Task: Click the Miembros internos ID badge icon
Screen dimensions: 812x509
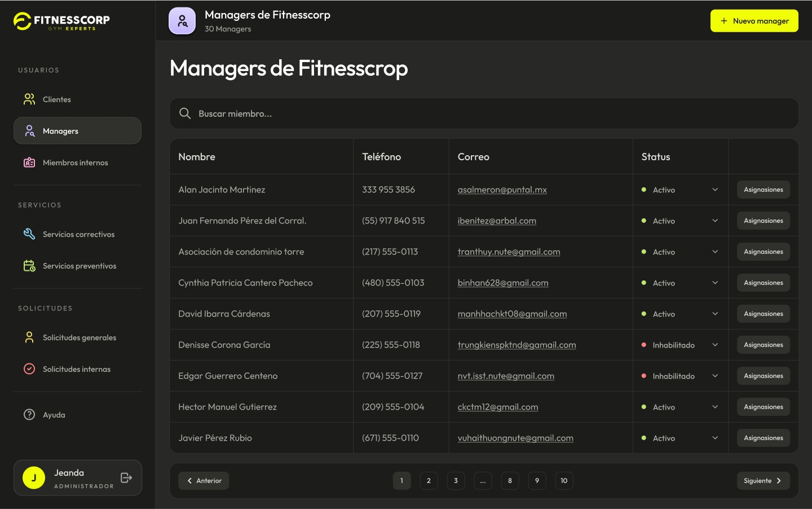Action: coord(29,163)
